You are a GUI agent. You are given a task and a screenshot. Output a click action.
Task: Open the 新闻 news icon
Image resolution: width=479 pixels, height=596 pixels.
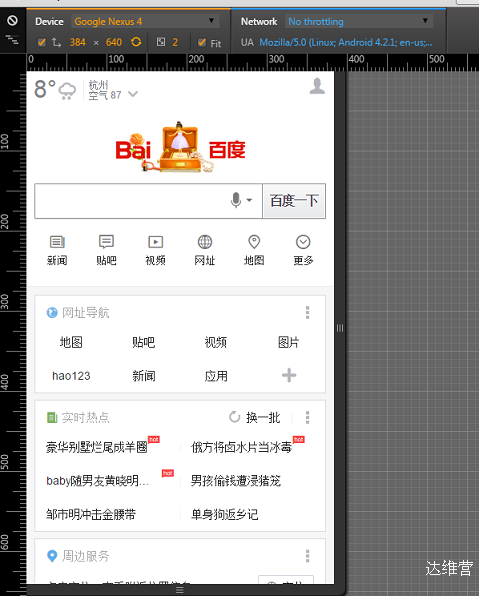[57, 242]
